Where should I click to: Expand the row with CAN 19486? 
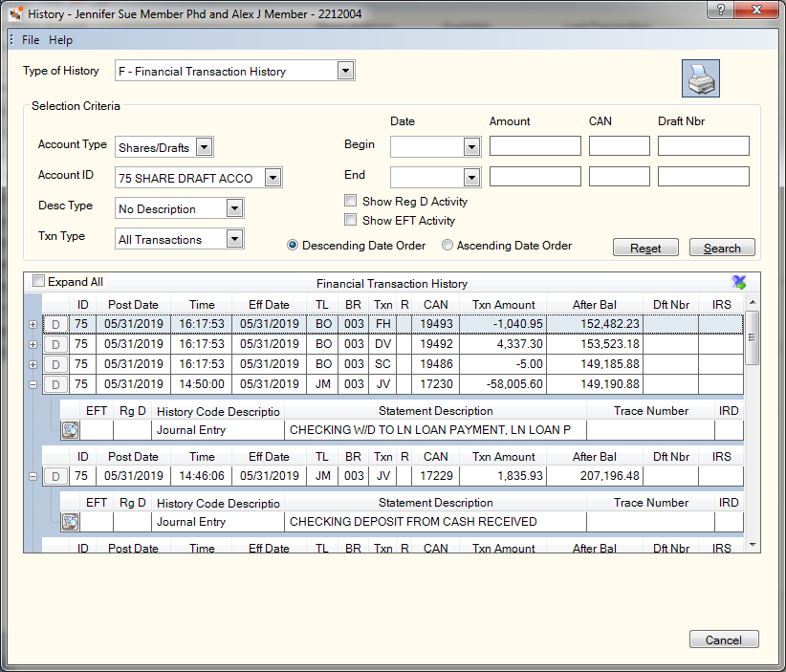tap(33, 364)
